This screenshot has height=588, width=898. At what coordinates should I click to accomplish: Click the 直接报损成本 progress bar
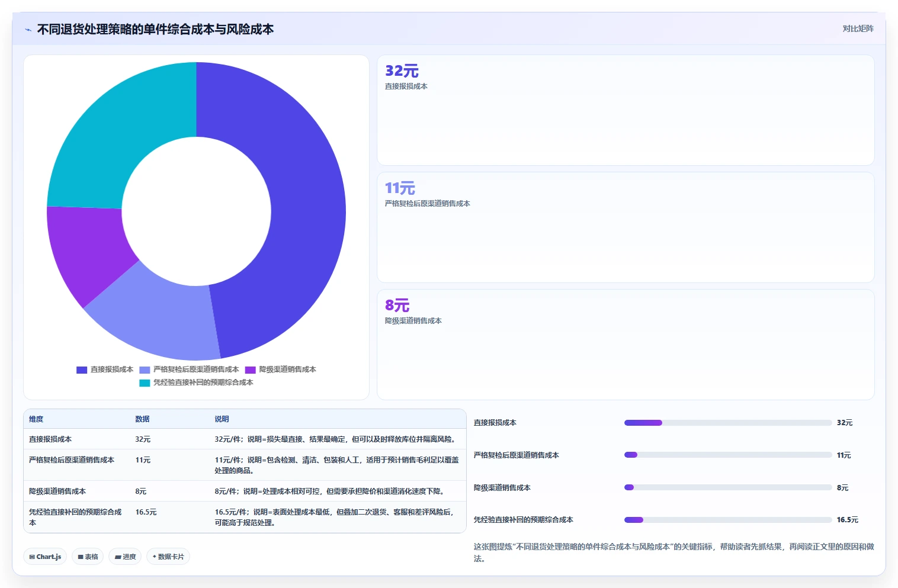(728, 423)
